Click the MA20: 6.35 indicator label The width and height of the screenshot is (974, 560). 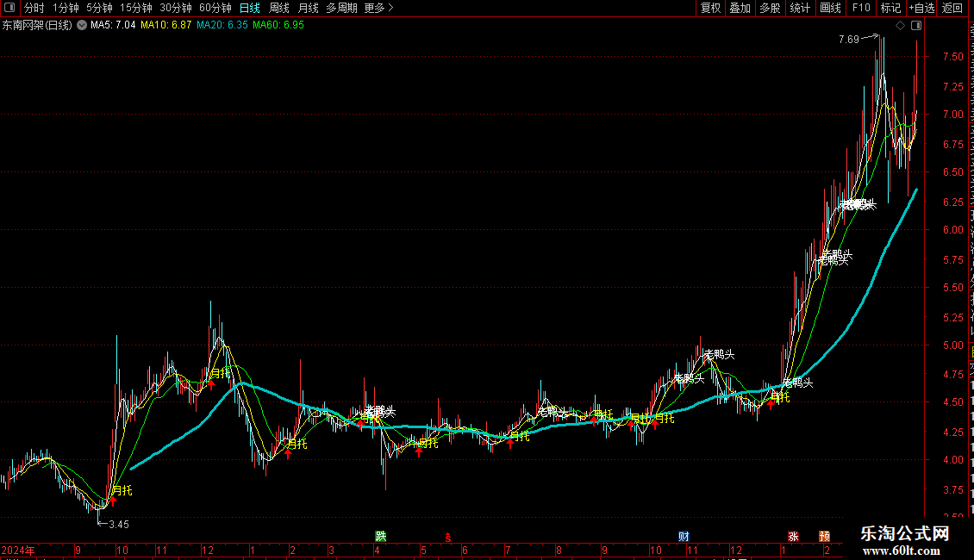click(x=222, y=26)
